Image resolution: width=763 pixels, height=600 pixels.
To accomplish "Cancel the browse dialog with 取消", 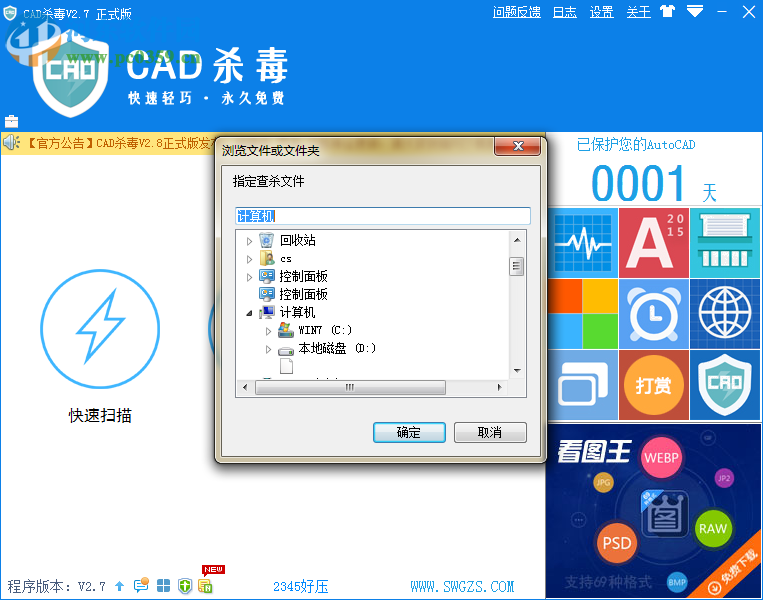I will (490, 432).
